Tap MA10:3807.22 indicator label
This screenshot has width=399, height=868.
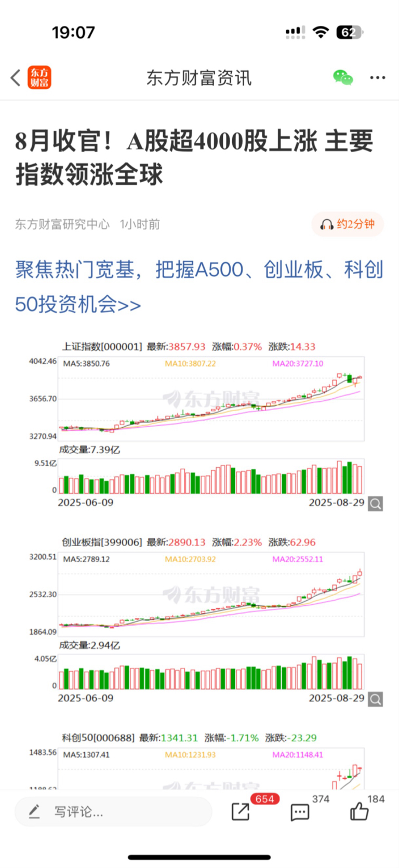pyautogui.click(x=190, y=363)
